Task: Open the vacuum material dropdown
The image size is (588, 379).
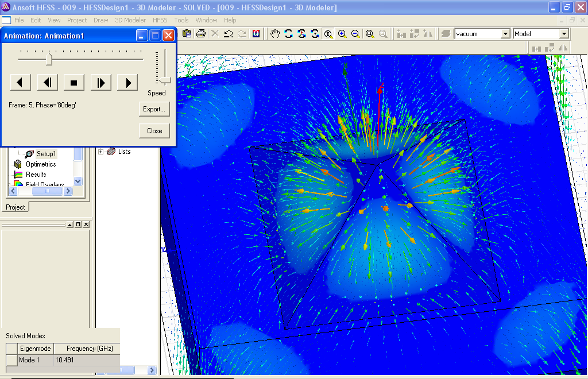Action: [505, 34]
